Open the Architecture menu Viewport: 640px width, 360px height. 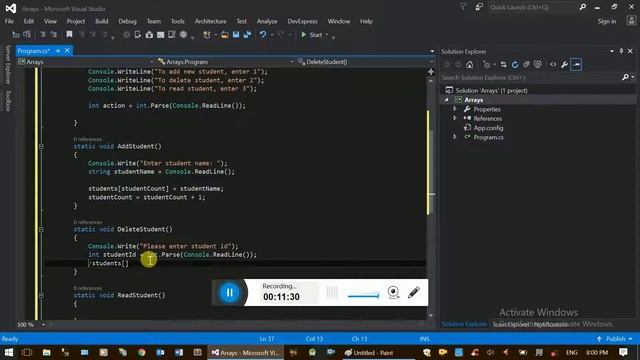coord(210,21)
